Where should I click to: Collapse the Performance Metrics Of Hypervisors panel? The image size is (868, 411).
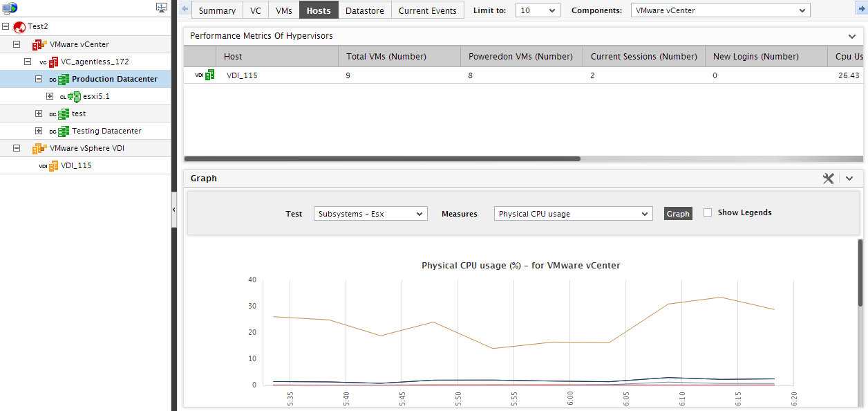pos(852,36)
